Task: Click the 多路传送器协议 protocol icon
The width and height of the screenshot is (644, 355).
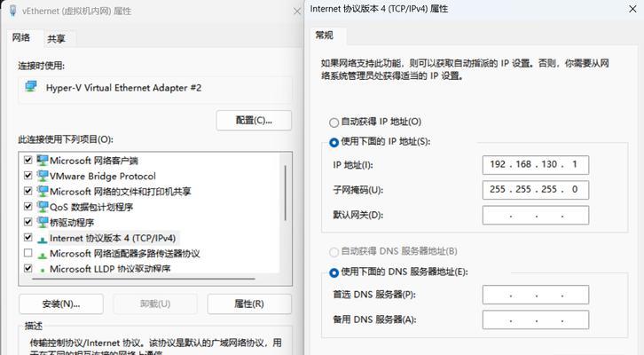Action: click(43, 256)
